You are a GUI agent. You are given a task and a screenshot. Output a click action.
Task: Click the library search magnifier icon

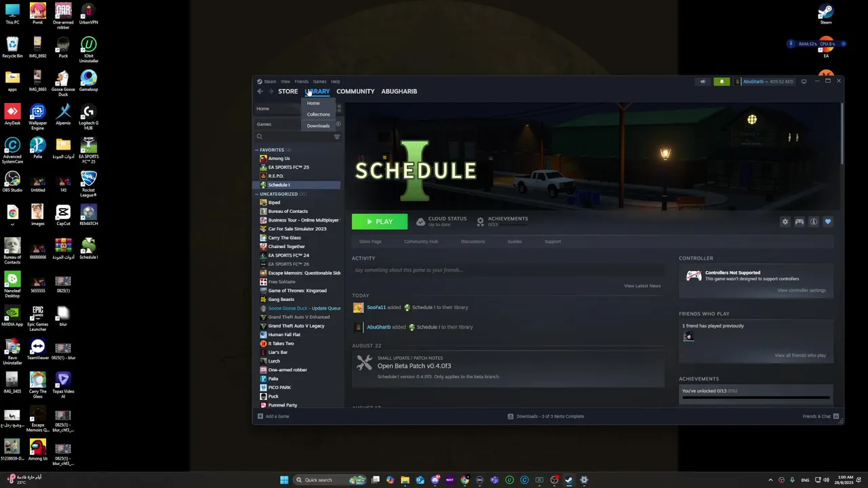(x=260, y=137)
